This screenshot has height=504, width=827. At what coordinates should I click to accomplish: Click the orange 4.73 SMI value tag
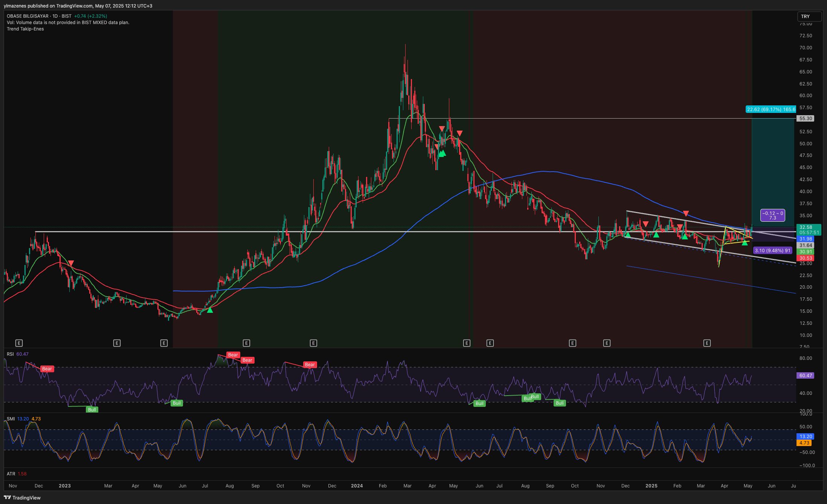tap(804, 443)
